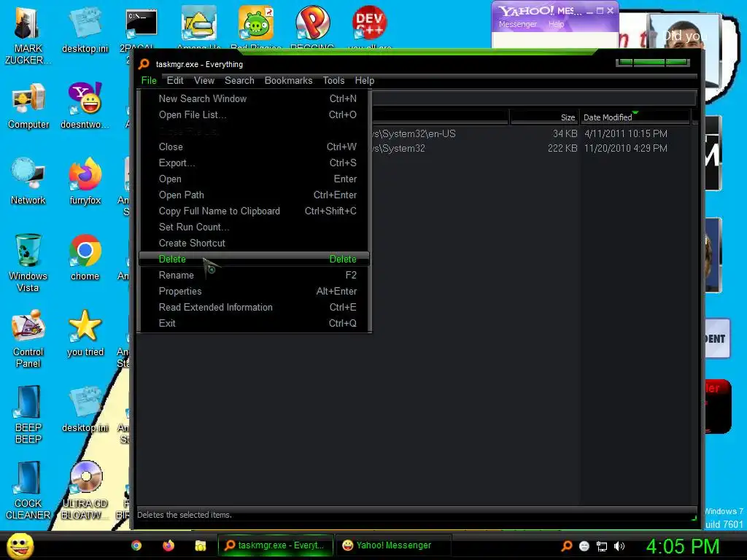
Task: Switch to taskmgr.exe Everything taskbar button
Action: pyautogui.click(x=275, y=545)
